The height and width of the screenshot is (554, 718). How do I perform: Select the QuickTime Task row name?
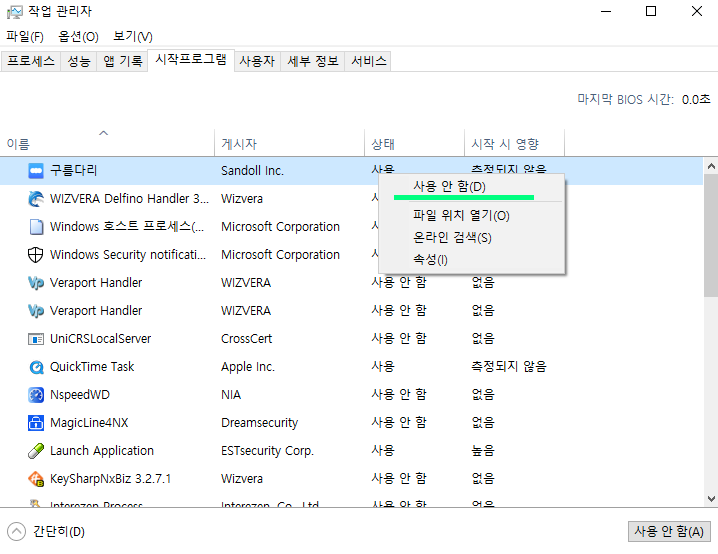pos(92,367)
